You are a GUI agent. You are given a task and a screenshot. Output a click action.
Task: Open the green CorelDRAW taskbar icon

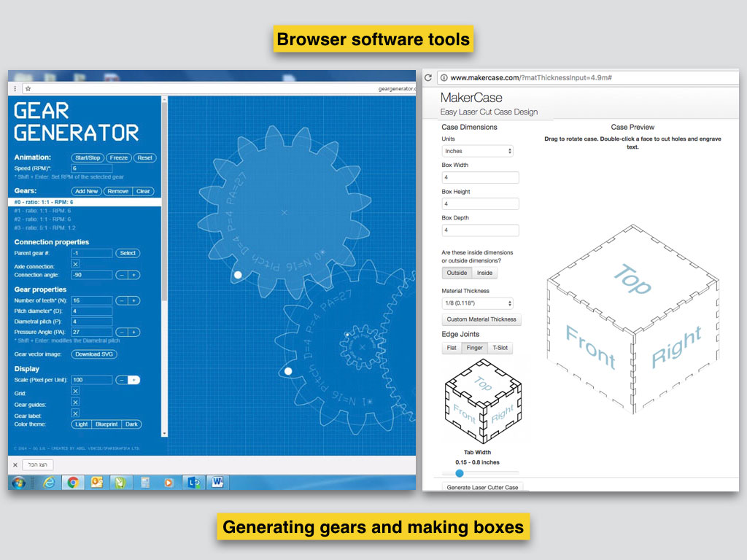click(120, 483)
